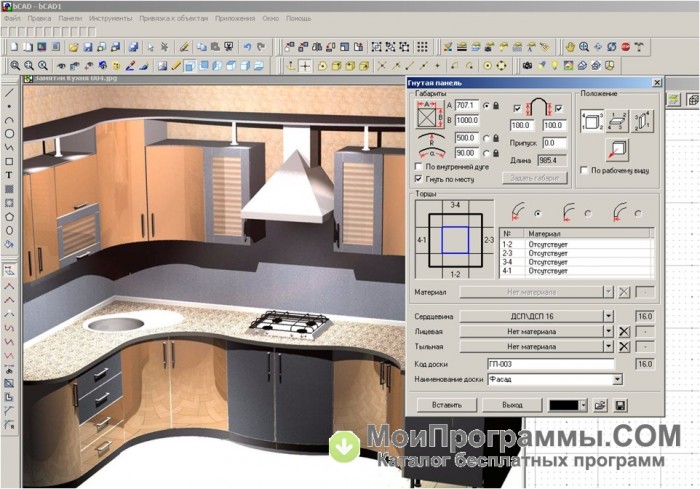
Task: Open the Помощь menu
Action: (298, 18)
